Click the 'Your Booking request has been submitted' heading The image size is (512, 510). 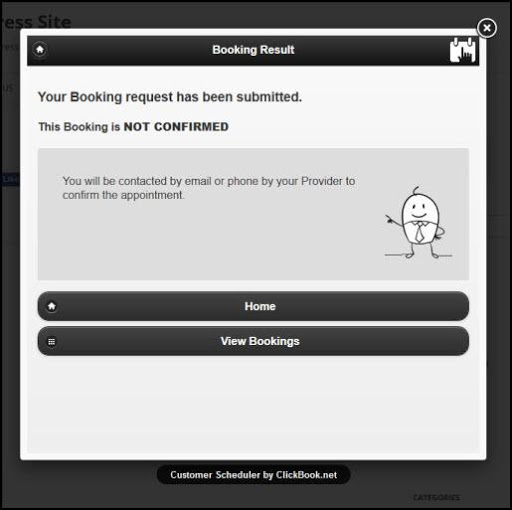coord(170,97)
